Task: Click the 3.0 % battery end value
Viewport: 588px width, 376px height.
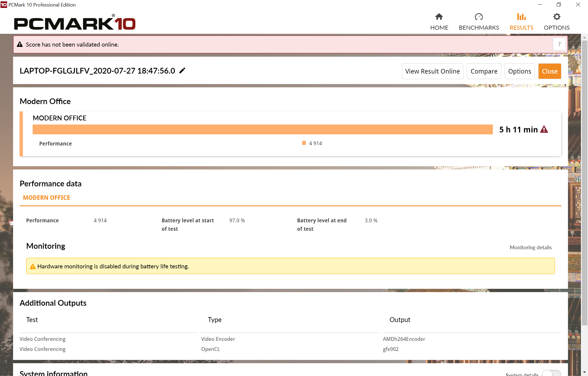Action: 371,220
